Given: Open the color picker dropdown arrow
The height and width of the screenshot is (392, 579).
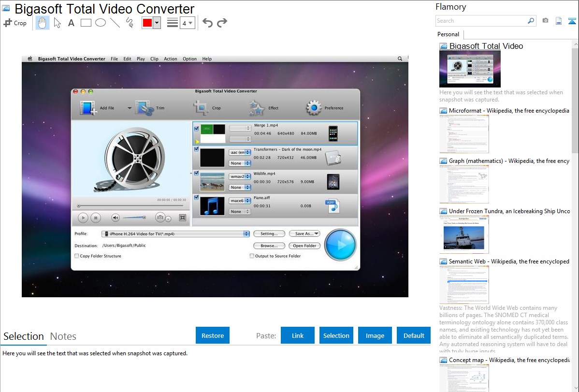Looking at the screenshot, I should point(157,23).
